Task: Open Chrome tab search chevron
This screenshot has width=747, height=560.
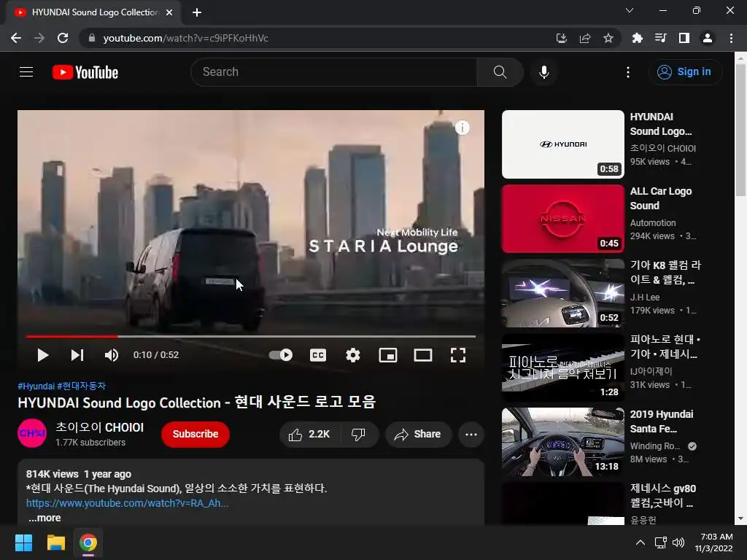Action: (x=630, y=10)
